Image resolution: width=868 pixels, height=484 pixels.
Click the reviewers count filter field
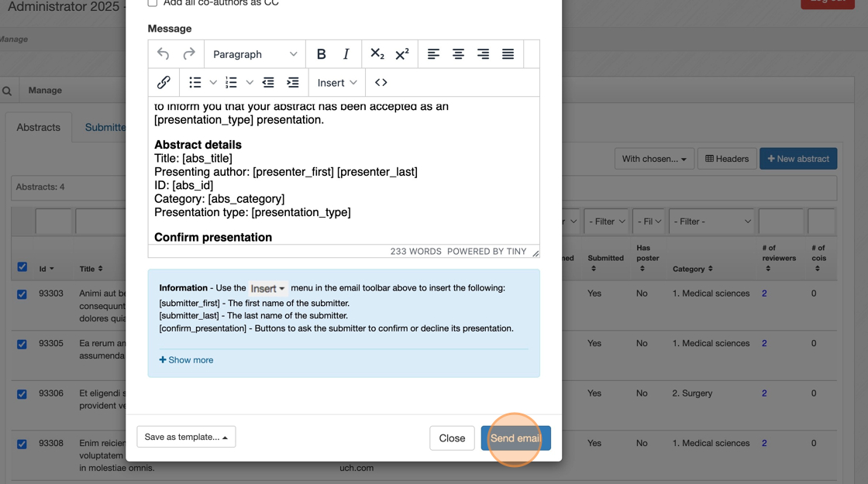coord(780,221)
